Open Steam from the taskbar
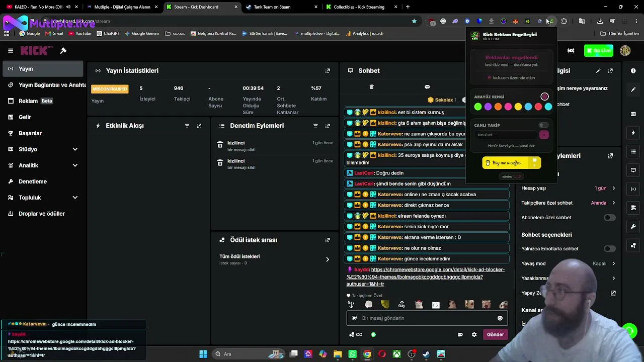The height and width of the screenshot is (362, 644). pos(426,354)
